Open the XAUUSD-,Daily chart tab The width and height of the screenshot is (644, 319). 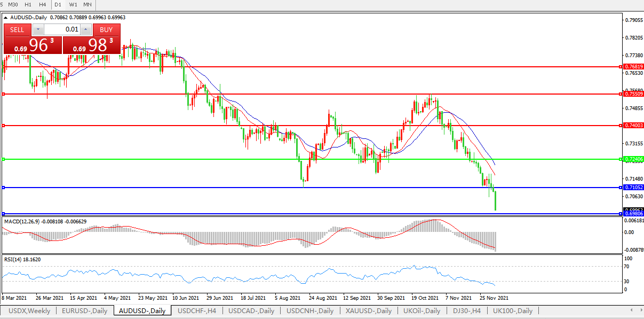click(x=367, y=310)
